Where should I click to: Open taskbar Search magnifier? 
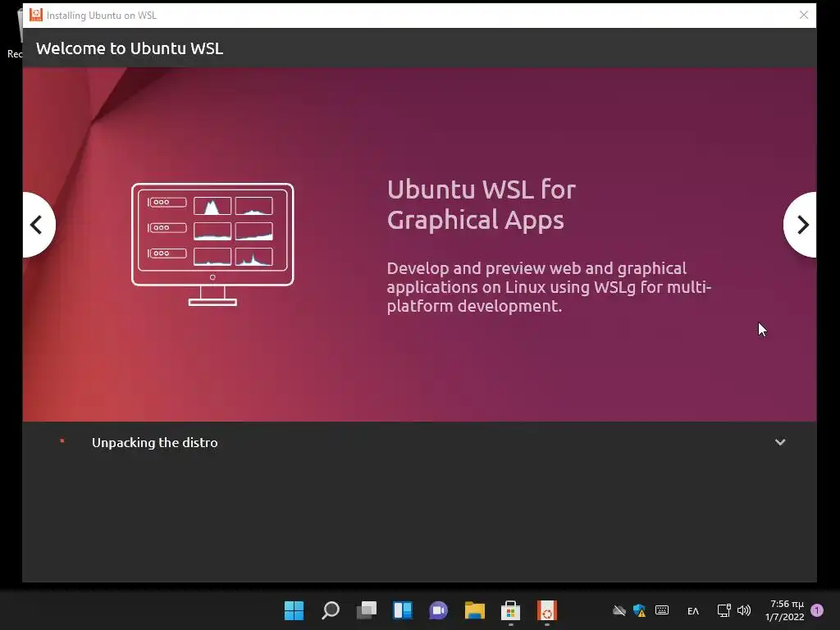[330, 610]
